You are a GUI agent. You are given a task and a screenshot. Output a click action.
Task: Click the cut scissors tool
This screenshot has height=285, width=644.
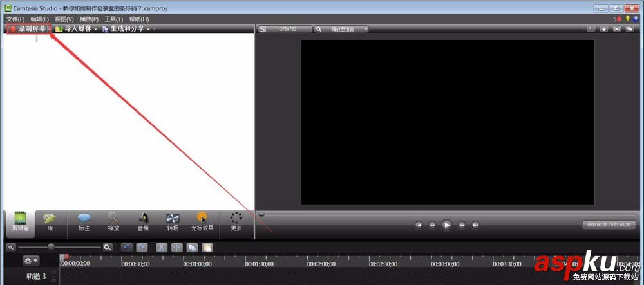pyautogui.click(x=162, y=247)
